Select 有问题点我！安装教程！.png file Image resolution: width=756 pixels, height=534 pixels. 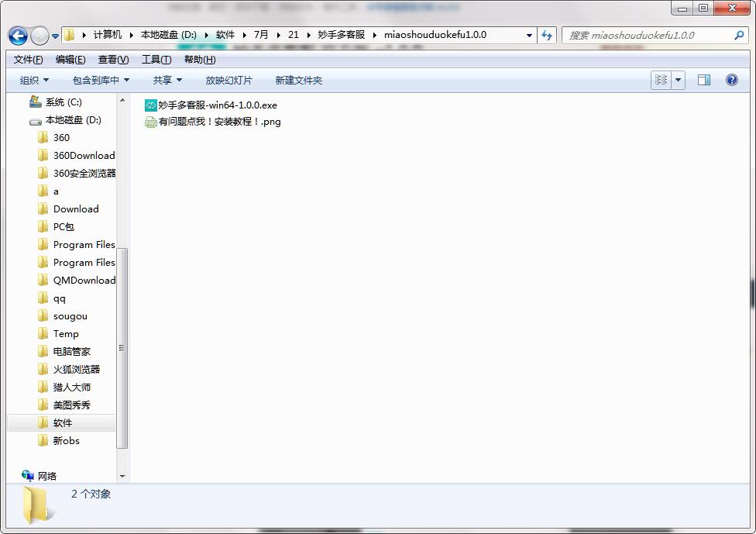click(212, 122)
